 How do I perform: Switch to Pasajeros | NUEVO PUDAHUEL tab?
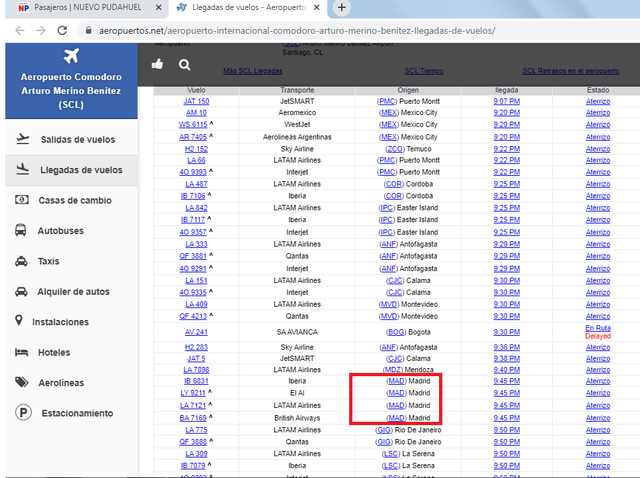(88, 7)
